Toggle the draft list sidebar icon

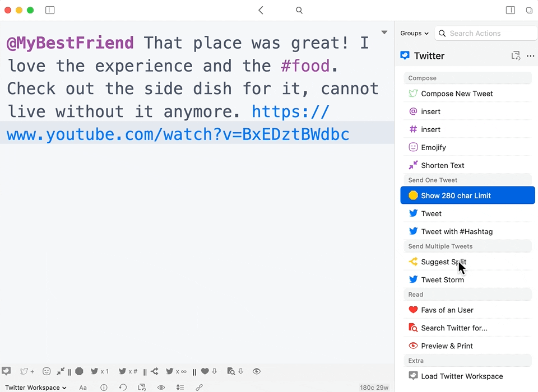tap(50, 10)
